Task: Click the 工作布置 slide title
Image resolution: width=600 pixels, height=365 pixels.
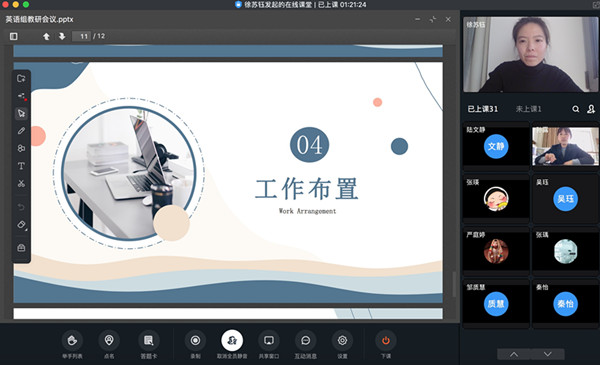Action: (x=307, y=189)
